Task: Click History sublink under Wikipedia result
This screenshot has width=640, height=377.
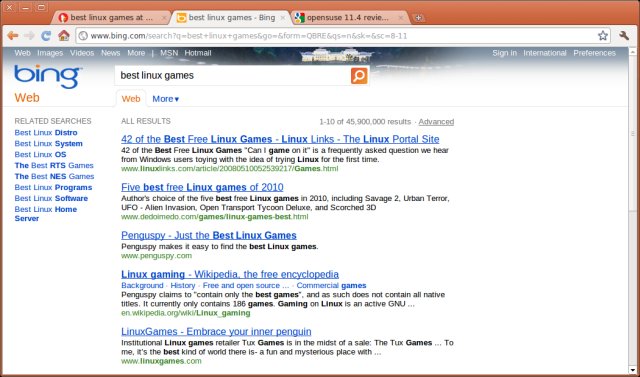Action: tap(183, 286)
